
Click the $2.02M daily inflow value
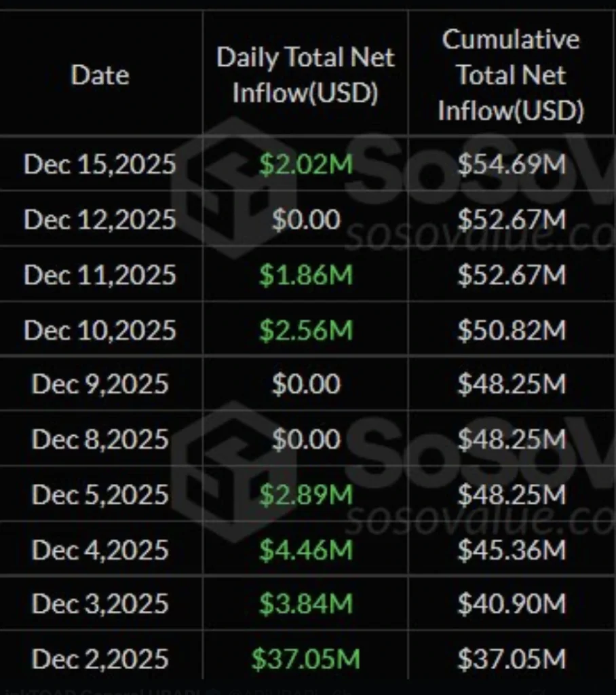306,164
